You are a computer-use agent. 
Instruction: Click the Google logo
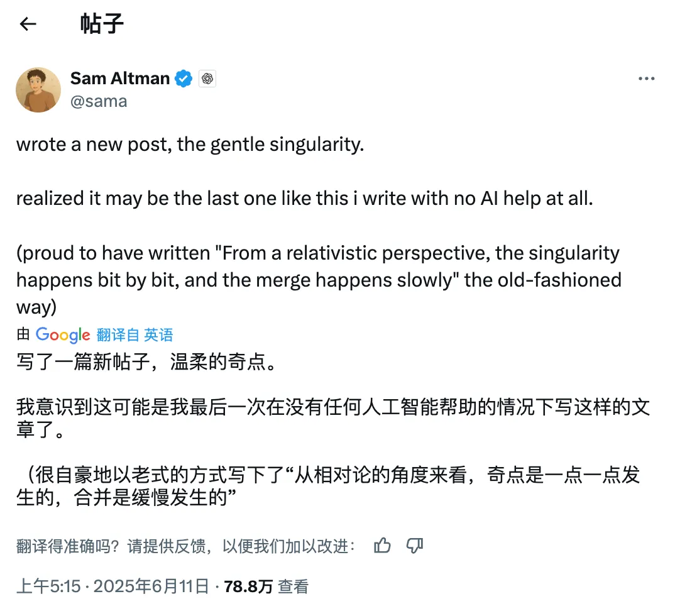pyautogui.click(x=63, y=335)
